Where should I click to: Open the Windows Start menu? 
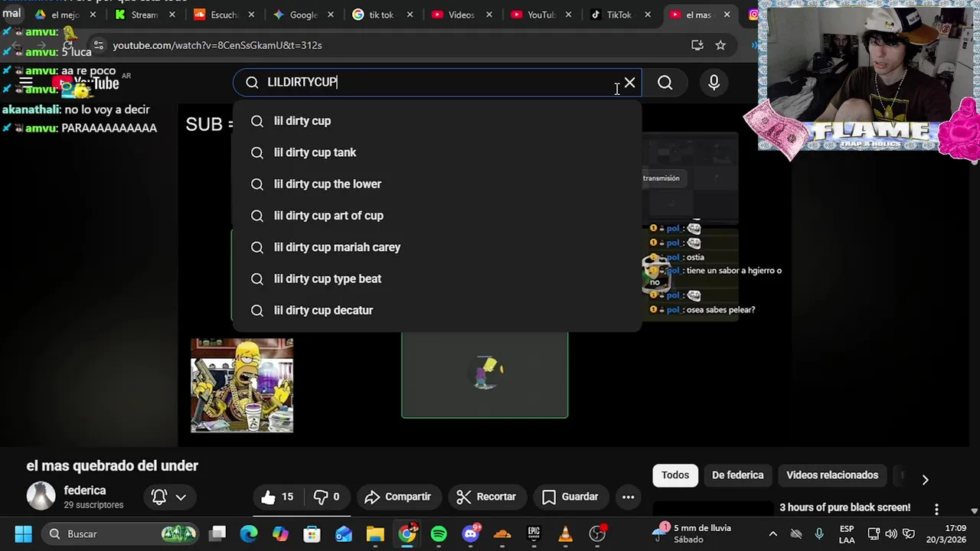[x=23, y=534]
